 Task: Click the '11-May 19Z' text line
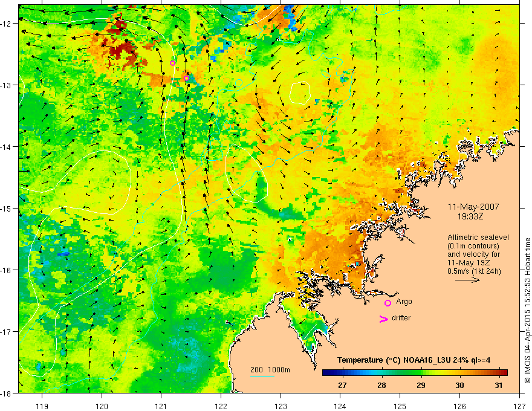[468, 263]
